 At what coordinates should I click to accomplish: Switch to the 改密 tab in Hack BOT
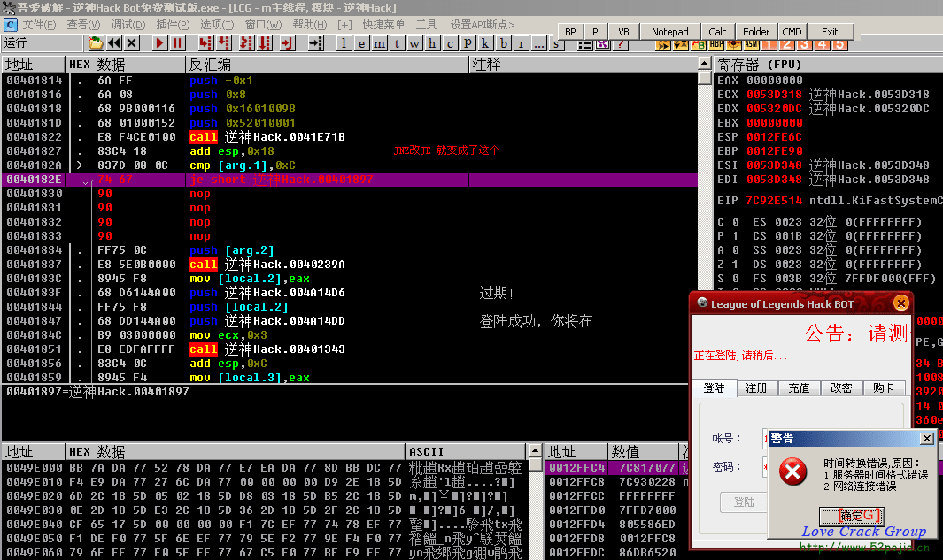[x=841, y=388]
